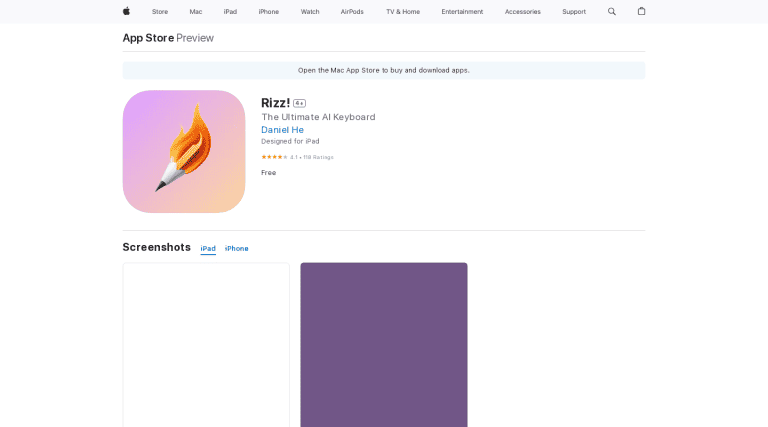This screenshot has height=427, width=768.
Task: Select Watch in the top menu
Action: coord(310,12)
